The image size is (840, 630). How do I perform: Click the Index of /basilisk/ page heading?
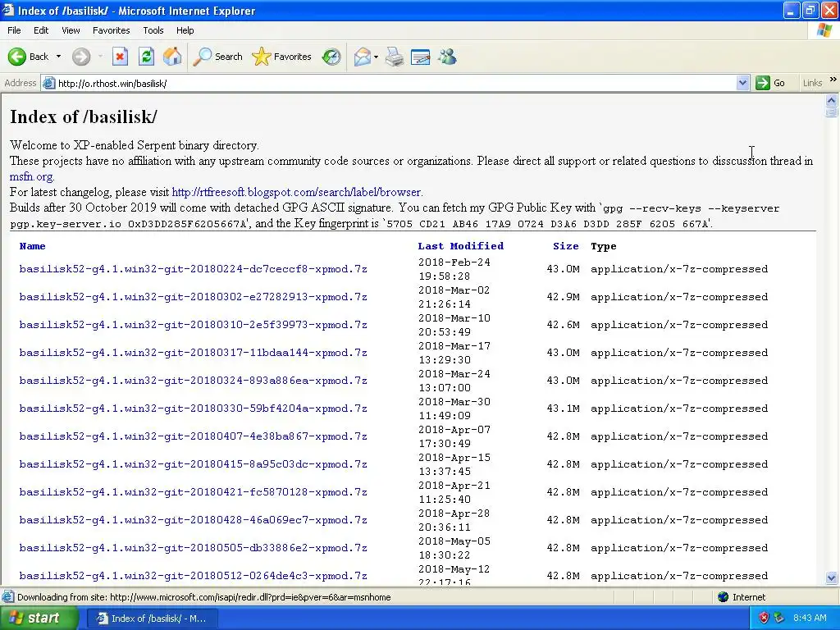(84, 116)
